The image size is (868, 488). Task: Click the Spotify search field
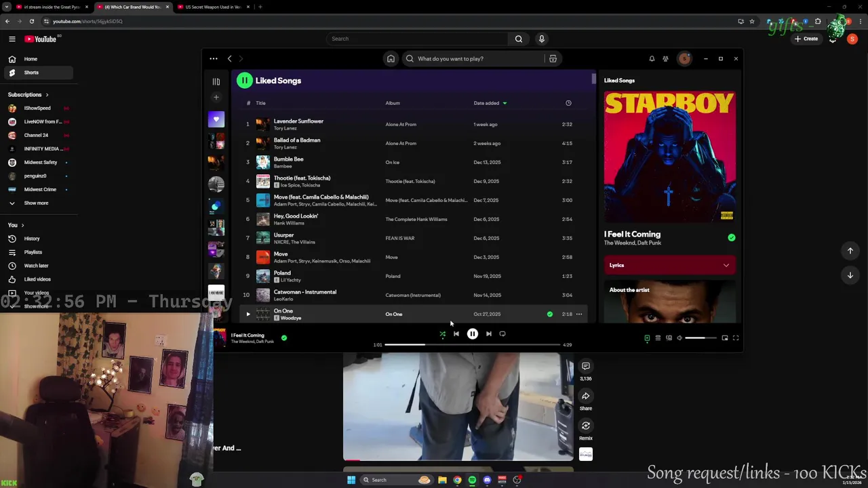[x=475, y=59]
